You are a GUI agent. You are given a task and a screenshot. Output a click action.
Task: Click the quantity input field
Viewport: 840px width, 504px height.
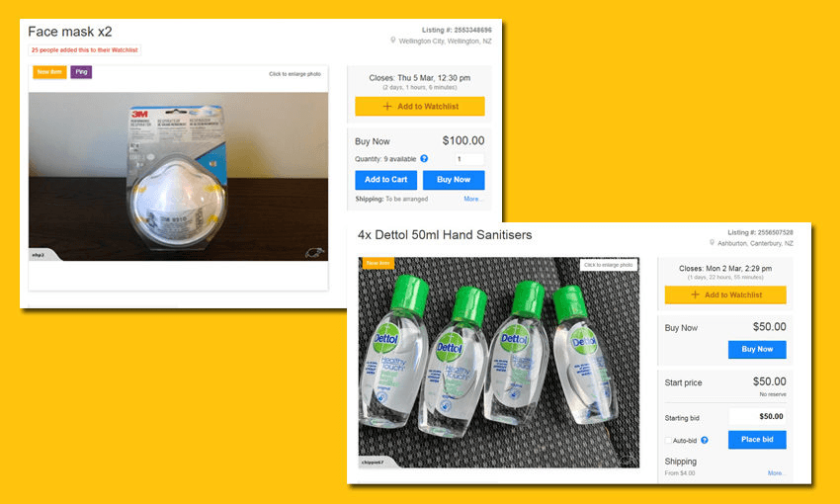pyautogui.click(x=469, y=159)
